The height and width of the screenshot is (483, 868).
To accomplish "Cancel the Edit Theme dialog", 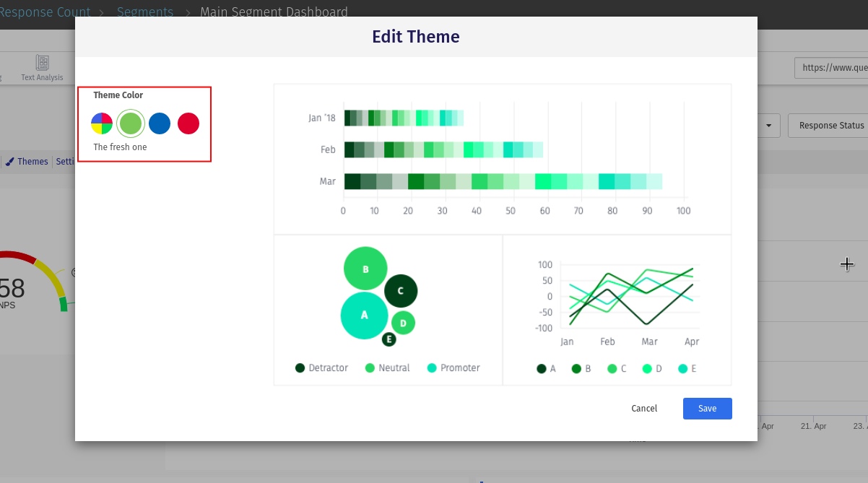I will tap(643, 408).
